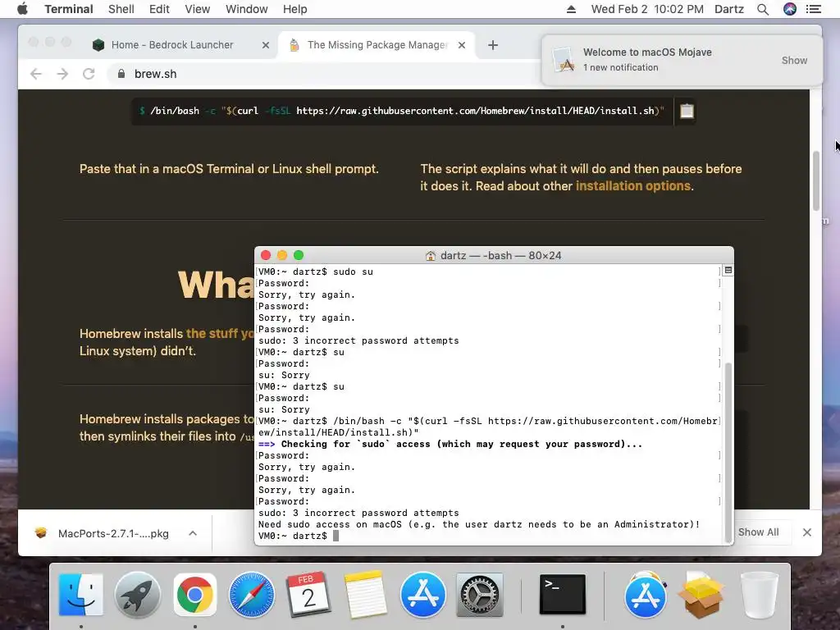Click the date and time in menu bar

tap(647, 9)
